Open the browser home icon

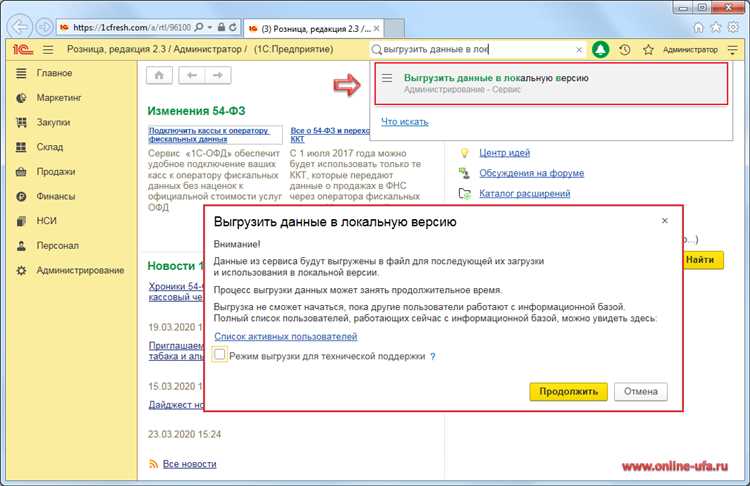pyautogui.click(x=698, y=27)
